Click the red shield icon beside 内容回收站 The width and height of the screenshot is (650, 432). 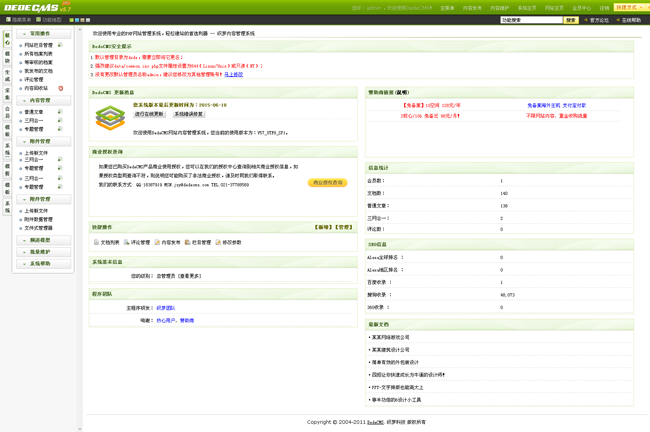[x=61, y=88]
